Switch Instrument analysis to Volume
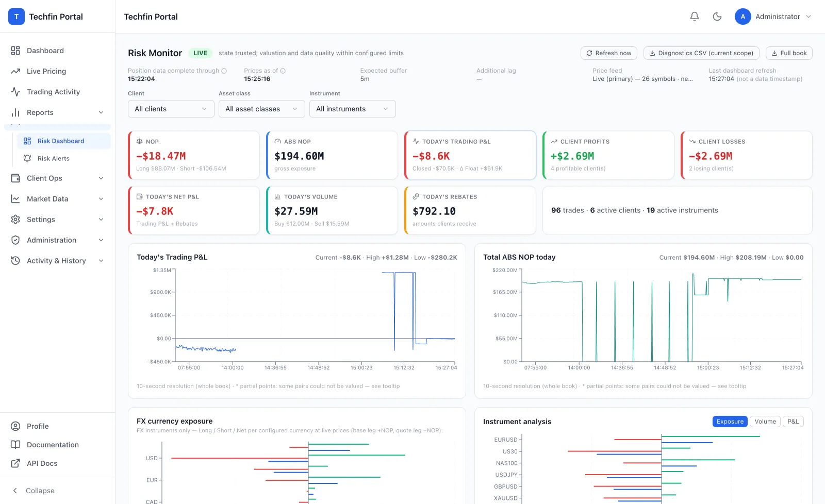This screenshot has width=825, height=504. pos(765,422)
